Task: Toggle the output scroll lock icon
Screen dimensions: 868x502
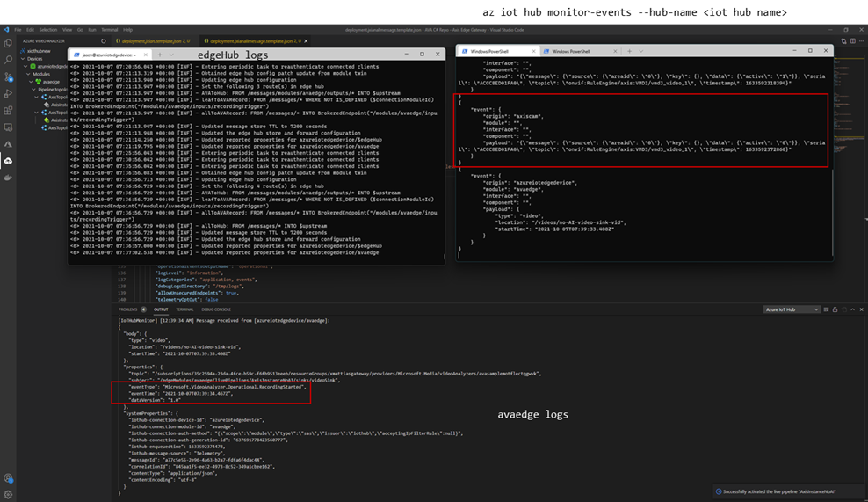Action: 835,309
